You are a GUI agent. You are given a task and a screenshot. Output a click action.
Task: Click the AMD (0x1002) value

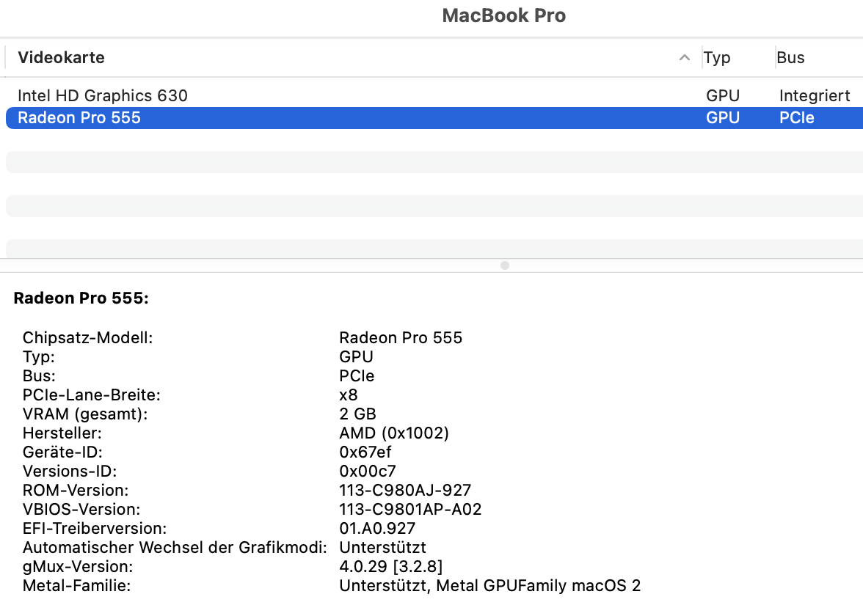394,433
